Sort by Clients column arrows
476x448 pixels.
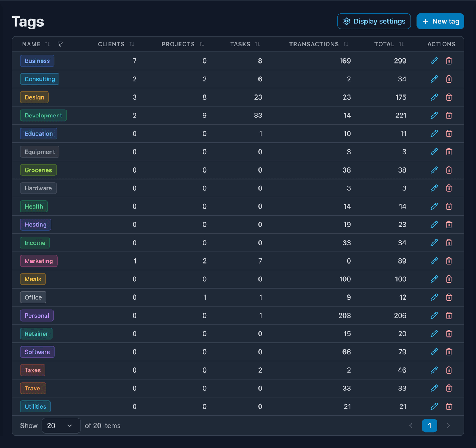pyautogui.click(x=132, y=44)
